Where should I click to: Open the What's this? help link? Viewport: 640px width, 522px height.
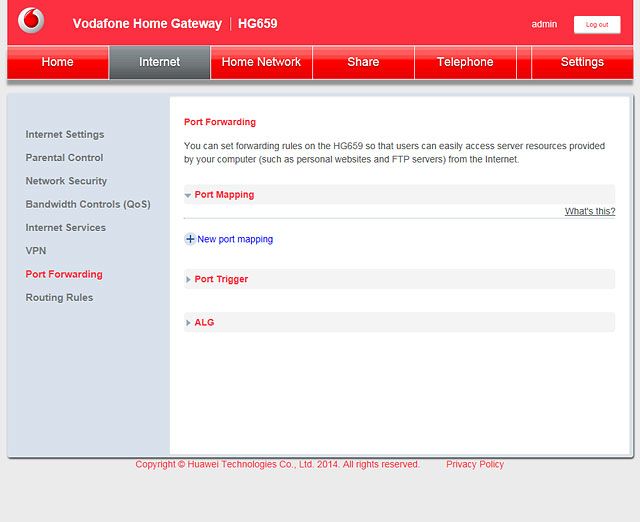point(590,211)
